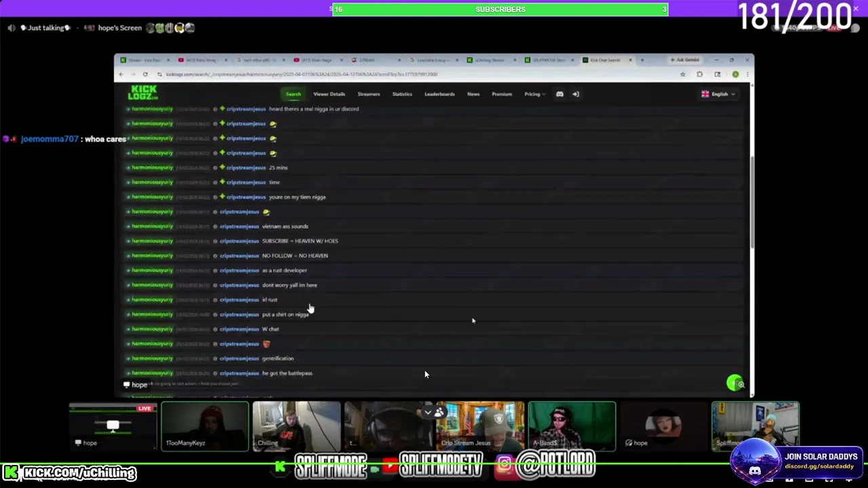Click the green browser profile avatar
The width and height of the screenshot is (868, 488).
(x=735, y=74)
